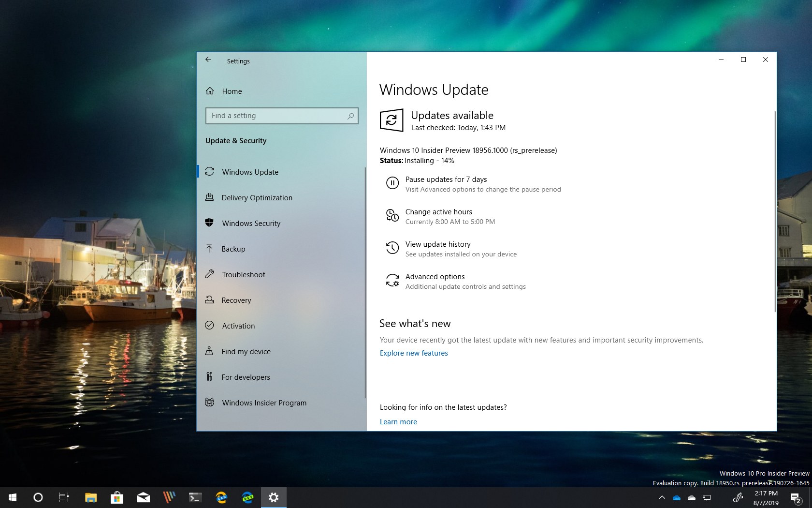Open Windows Ink Workspace pen icon
This screenshot has width=812, height=508.
coord(738,497)
